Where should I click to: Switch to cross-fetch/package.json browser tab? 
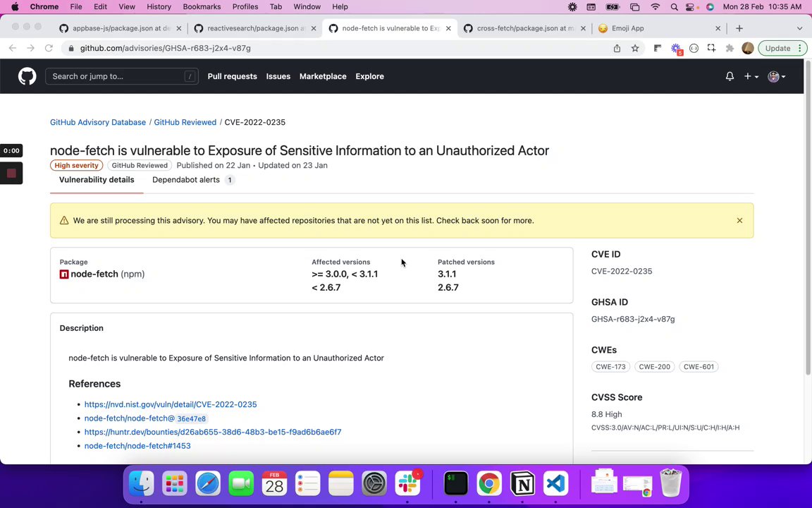point(524,28)
